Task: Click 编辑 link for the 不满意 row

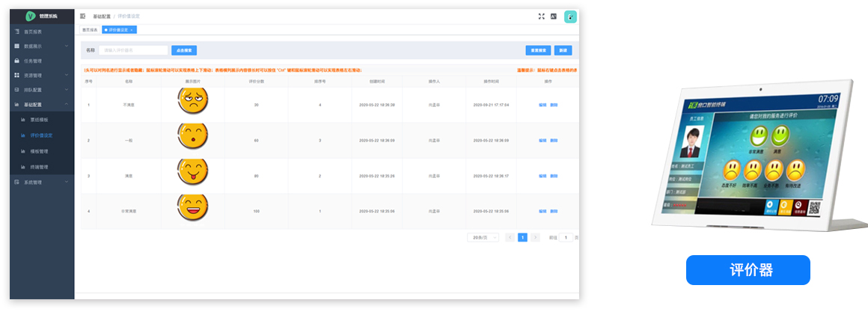Action: pos(542,105)
